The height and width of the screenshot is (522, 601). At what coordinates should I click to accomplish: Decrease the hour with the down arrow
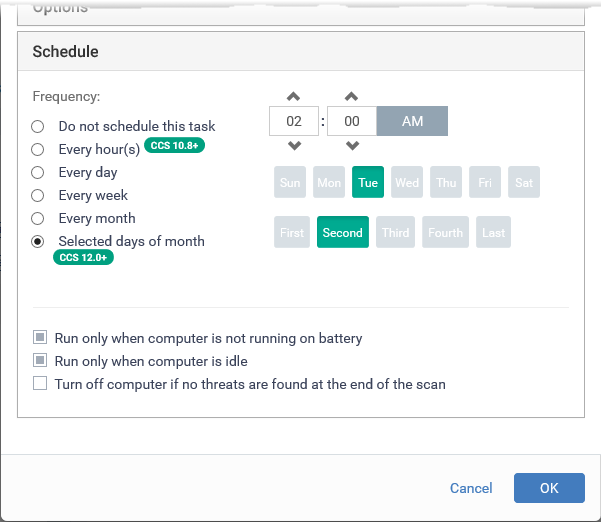(294, 146)
